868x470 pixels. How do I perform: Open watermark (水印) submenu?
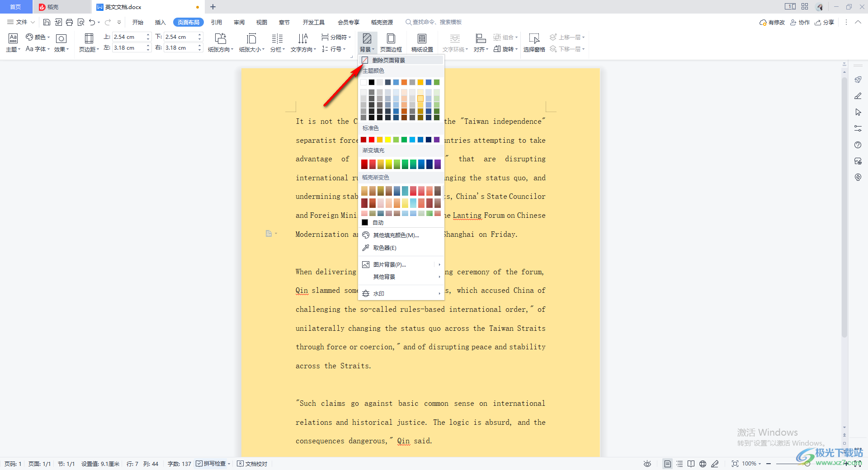click(401, 293)
